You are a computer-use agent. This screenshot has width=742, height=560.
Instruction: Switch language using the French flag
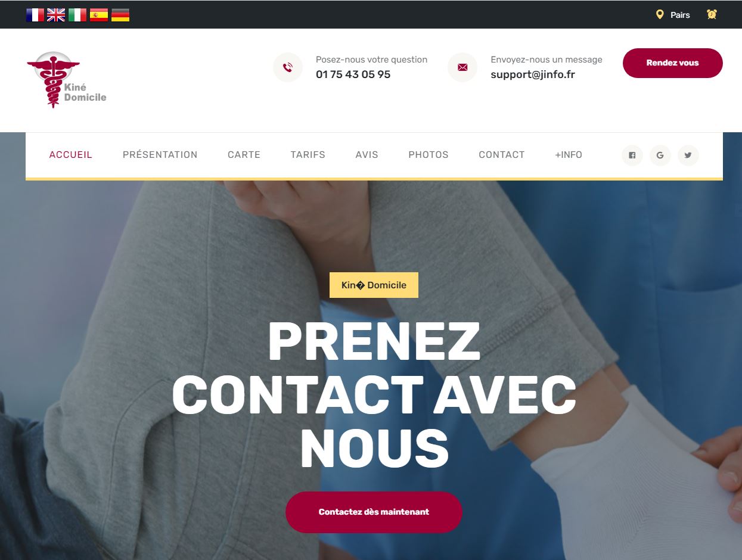[x=35, y=15]
